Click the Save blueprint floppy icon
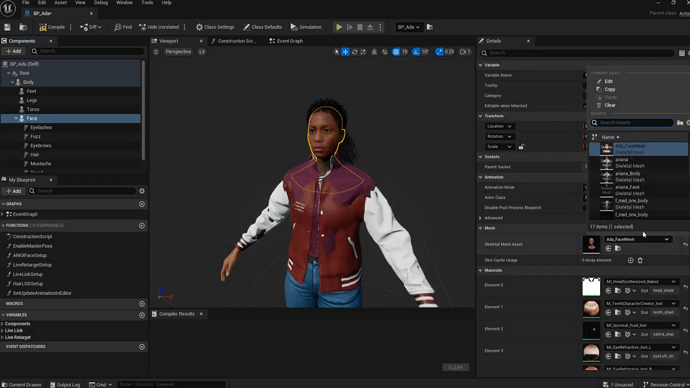690x388 pixels. (x=7, y=27)
